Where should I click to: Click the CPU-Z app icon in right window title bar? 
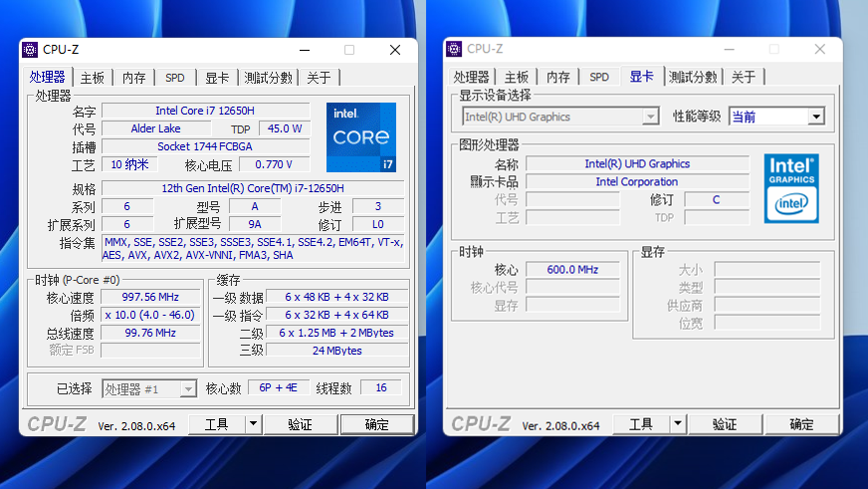tap(454, 49)
